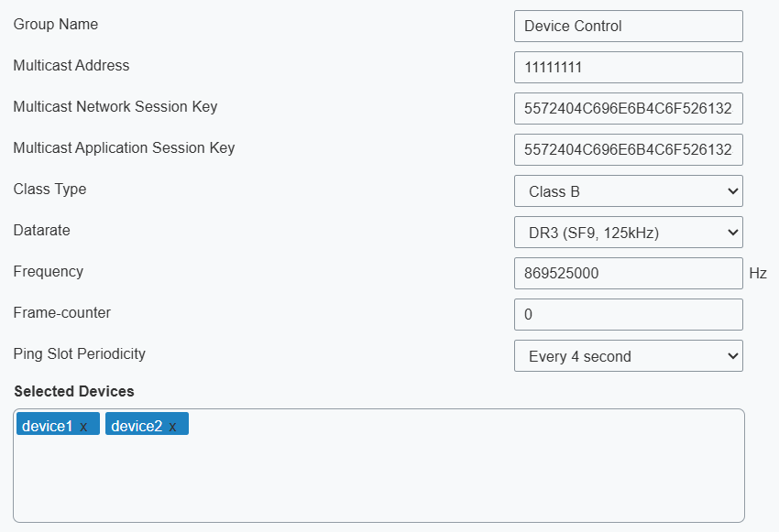Click the Group Name input field
Image resolution: width=779 pixels, height=532 pixels.
[x=628, y=27]
